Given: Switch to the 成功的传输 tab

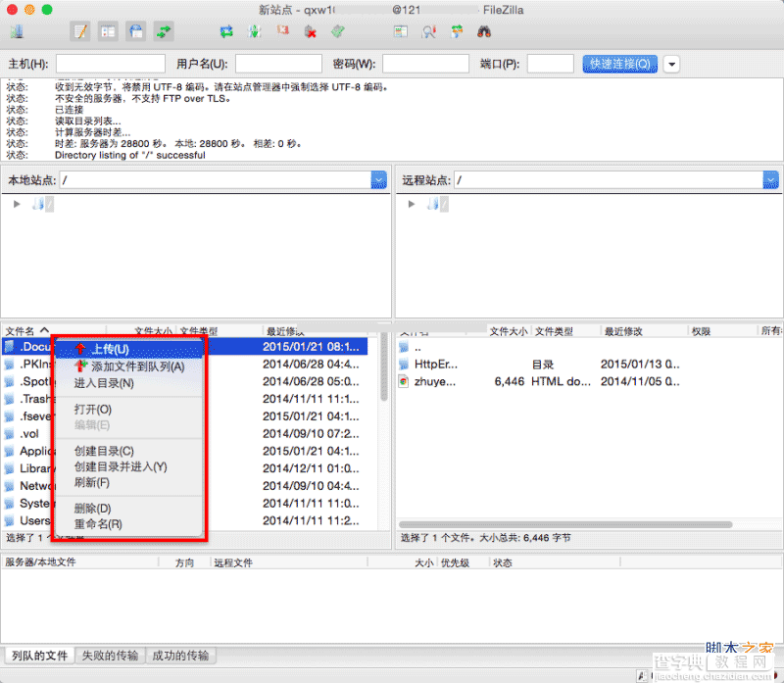Looking at the screenshot, I should click(180, 656).
